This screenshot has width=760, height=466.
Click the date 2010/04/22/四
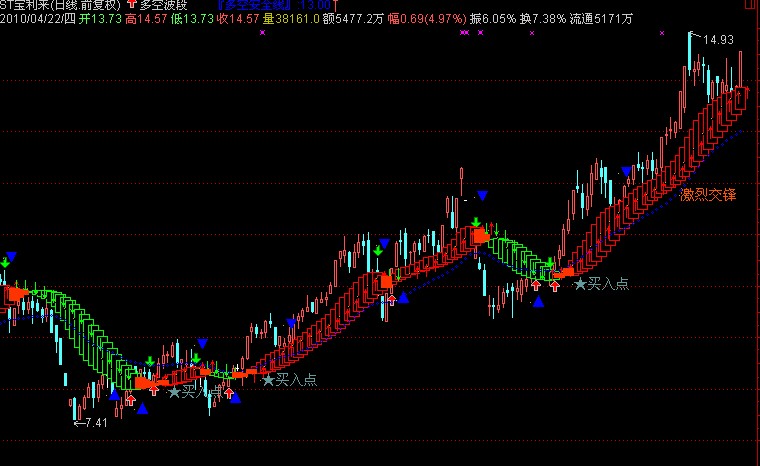click(38, 19)
